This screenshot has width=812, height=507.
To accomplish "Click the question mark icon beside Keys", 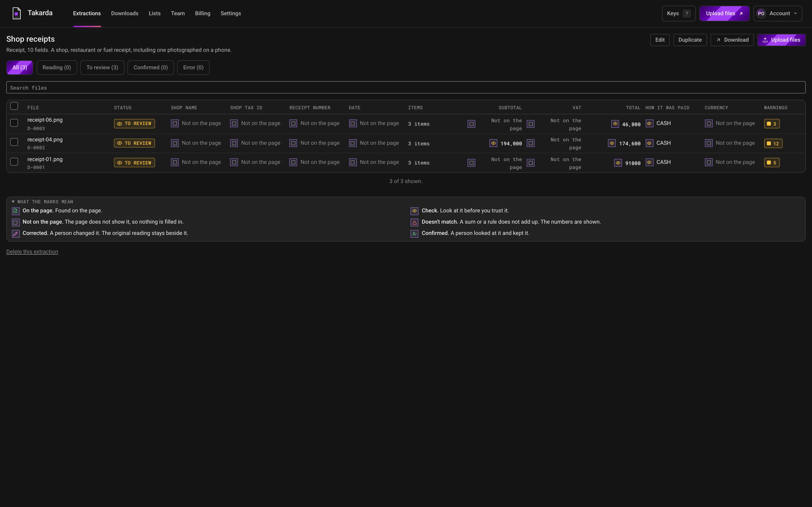I will 687,14.
